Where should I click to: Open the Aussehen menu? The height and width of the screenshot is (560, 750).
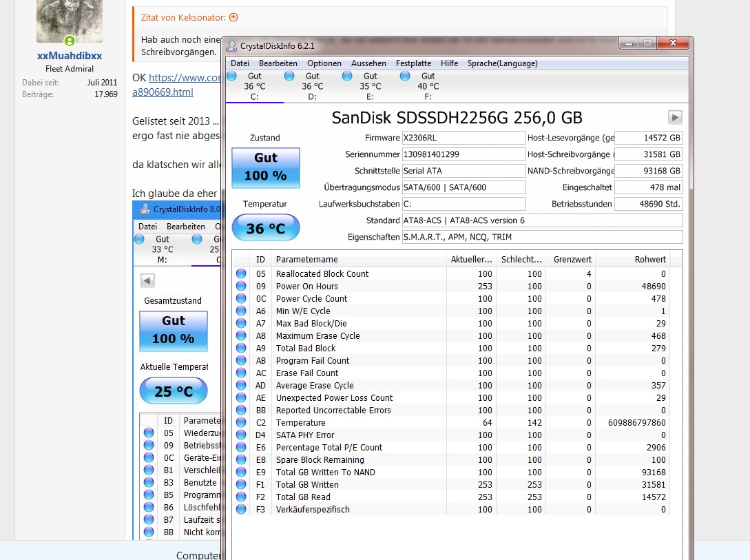pos(368,63)
